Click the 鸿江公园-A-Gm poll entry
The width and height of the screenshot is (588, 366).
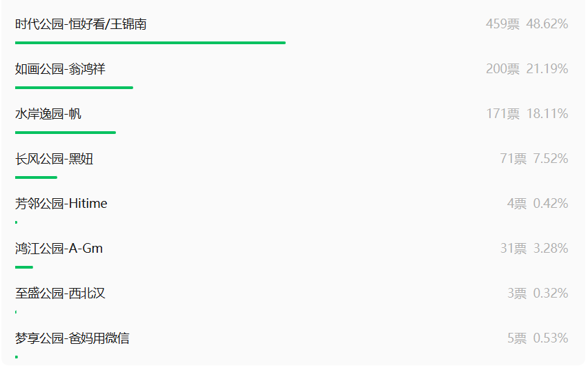pyautogui.click(x=59, y=249)
